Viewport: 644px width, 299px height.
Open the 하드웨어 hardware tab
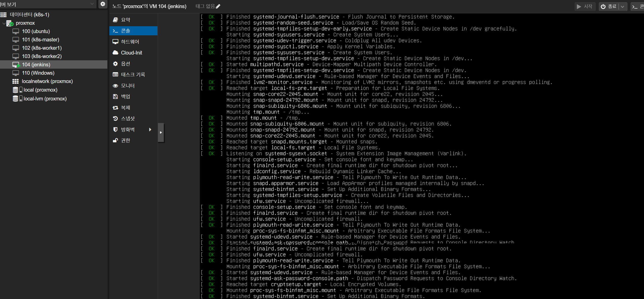(134, 42)
